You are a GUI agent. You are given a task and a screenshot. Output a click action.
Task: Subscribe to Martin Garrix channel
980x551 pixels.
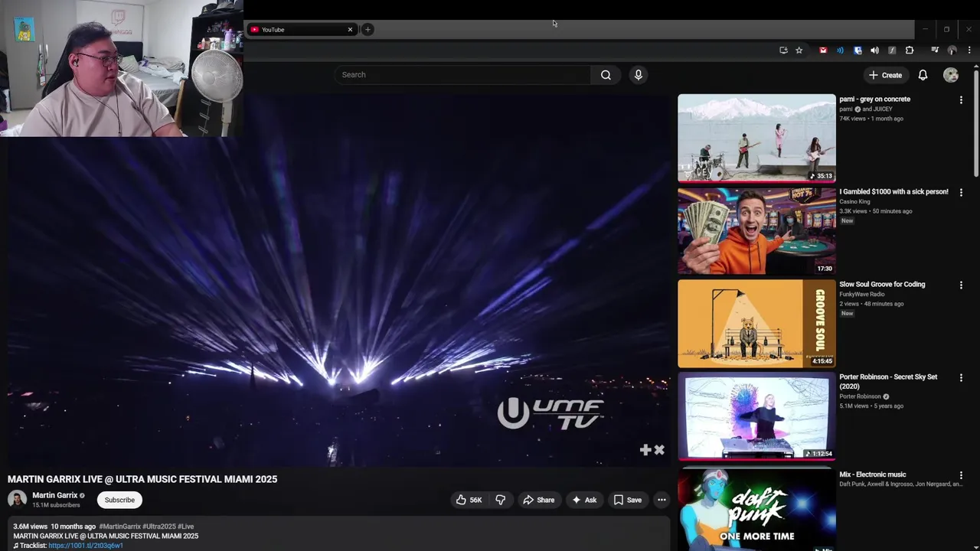pyautogui.click(x=119, y=500)
